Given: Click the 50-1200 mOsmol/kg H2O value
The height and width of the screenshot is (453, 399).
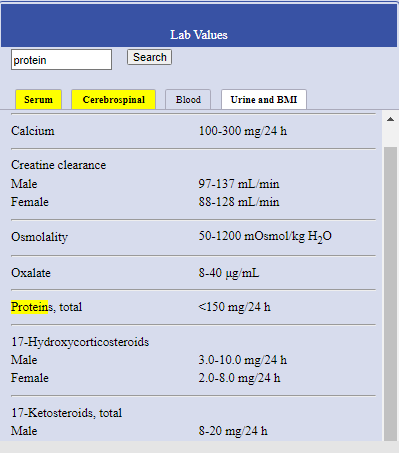Looking at the screenshot, I should coord(265,237).
